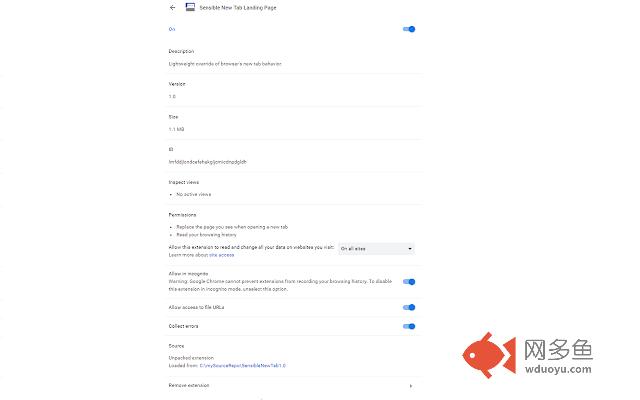The image size is (640, 400).
Task: Click the Lightweight override description text
Action: pos(225,64)
